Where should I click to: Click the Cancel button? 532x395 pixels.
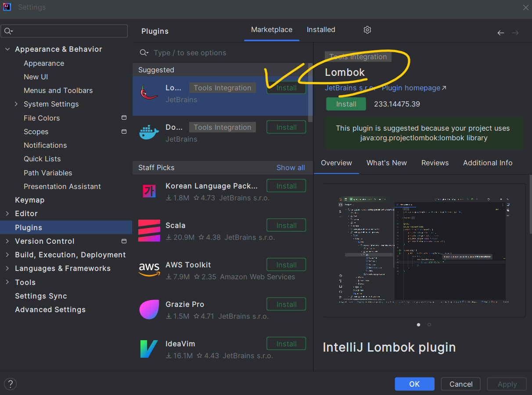pos(461,384)
